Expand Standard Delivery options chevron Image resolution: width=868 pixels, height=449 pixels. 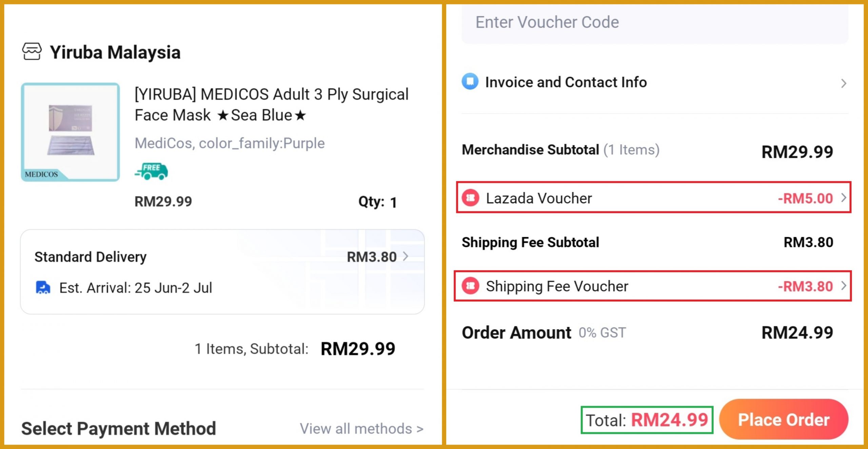pos(406,256)
